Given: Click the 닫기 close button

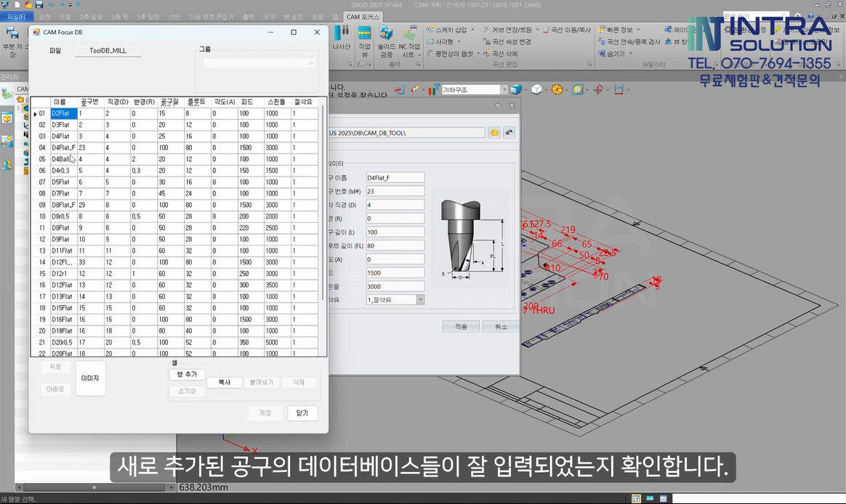Looking at the screenshot, I should point(302,413).
